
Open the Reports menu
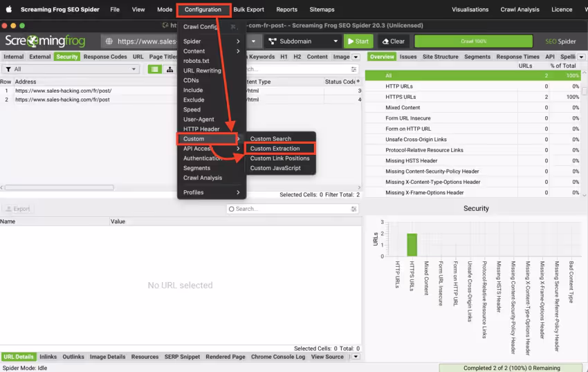click(287, 10)
